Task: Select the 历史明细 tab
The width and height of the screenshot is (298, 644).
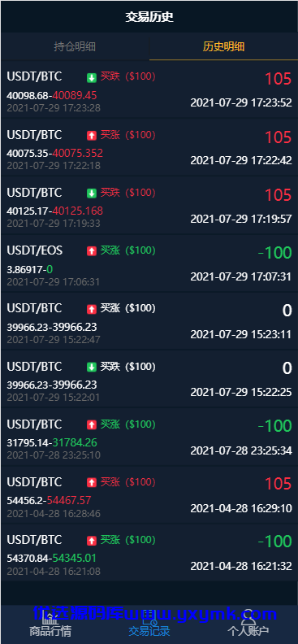Action: (x=224, y=46)
